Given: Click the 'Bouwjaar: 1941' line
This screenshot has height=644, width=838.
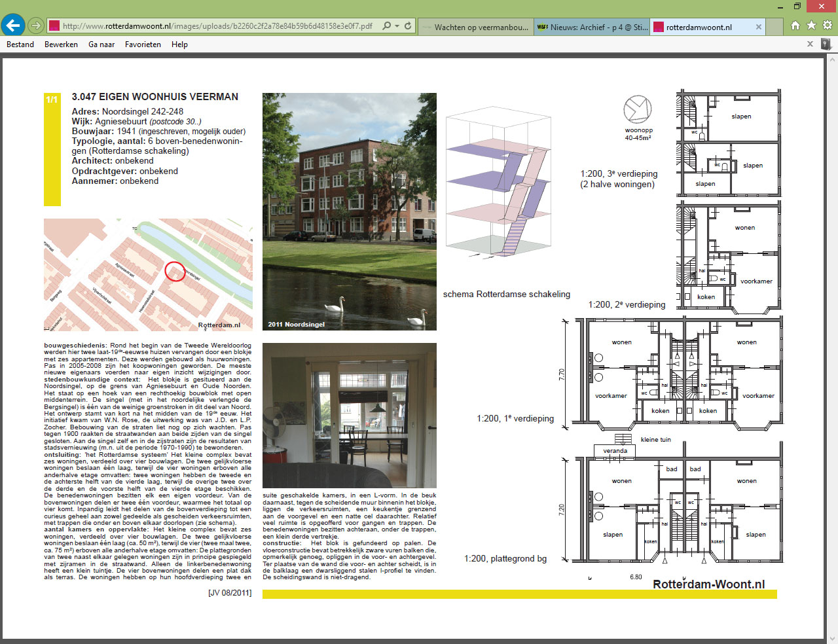Looking at the screenshot, I should coord(158,132).
